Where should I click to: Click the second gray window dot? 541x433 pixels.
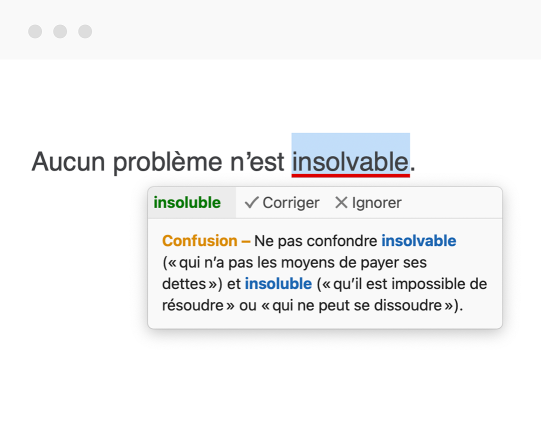click(60, 31)
